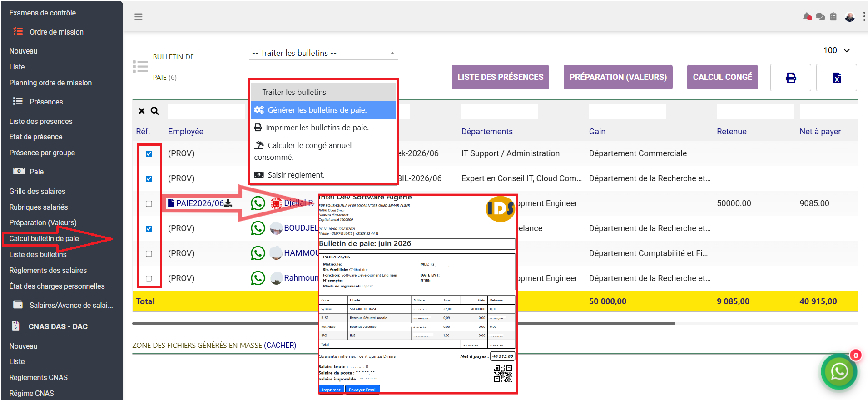Viewport: 868px width, 400px height.
Task: Check the Rahmoun row checkbox
Action: coord(149,279)
